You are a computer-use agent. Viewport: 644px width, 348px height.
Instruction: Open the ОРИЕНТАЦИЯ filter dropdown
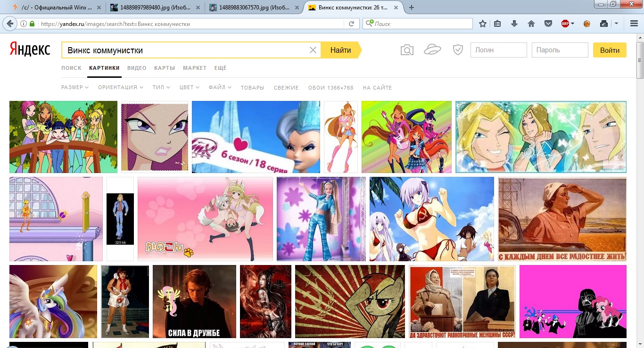point(121,88)
